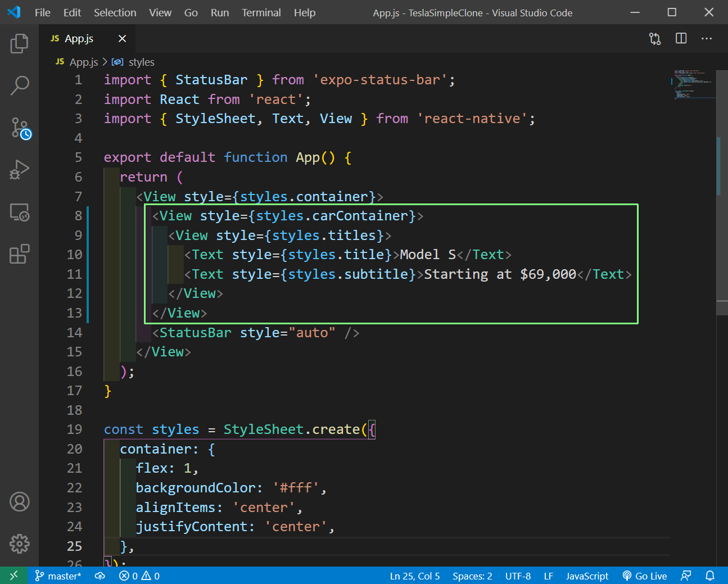Click the minimap code overview

[694, 84]
